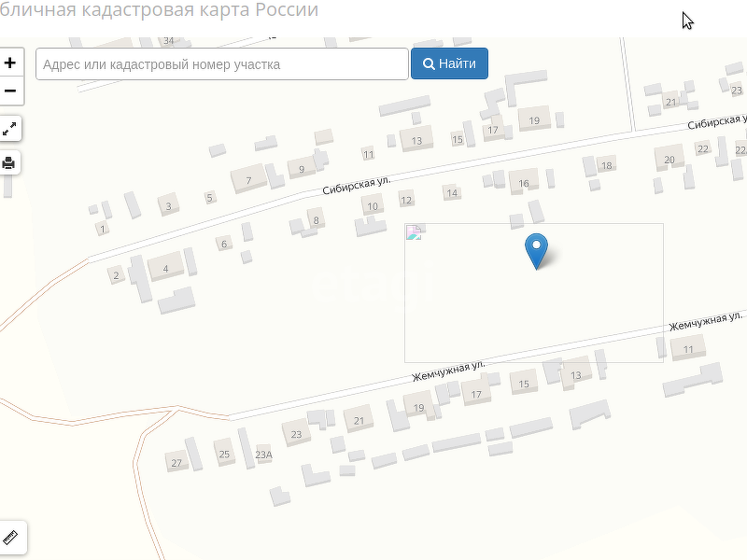Click the broken image icon on the map
Screen dimensions: 747x560
coord(414,231)
